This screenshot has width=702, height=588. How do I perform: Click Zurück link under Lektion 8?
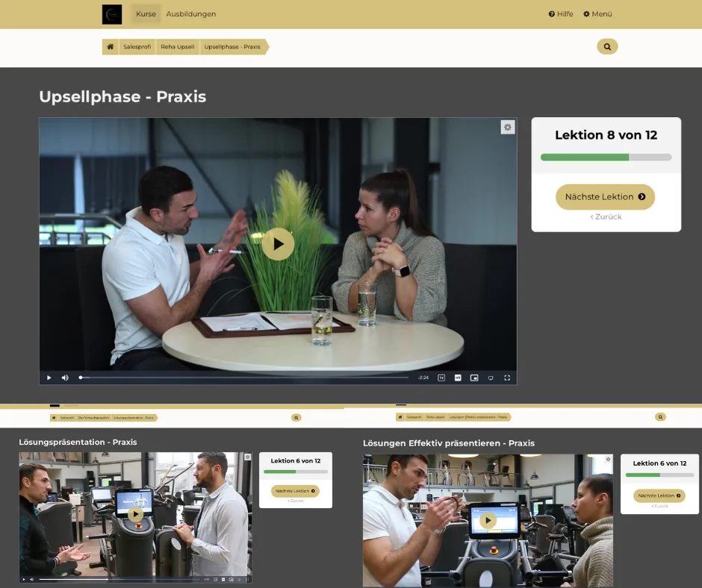tap(606, 217)
